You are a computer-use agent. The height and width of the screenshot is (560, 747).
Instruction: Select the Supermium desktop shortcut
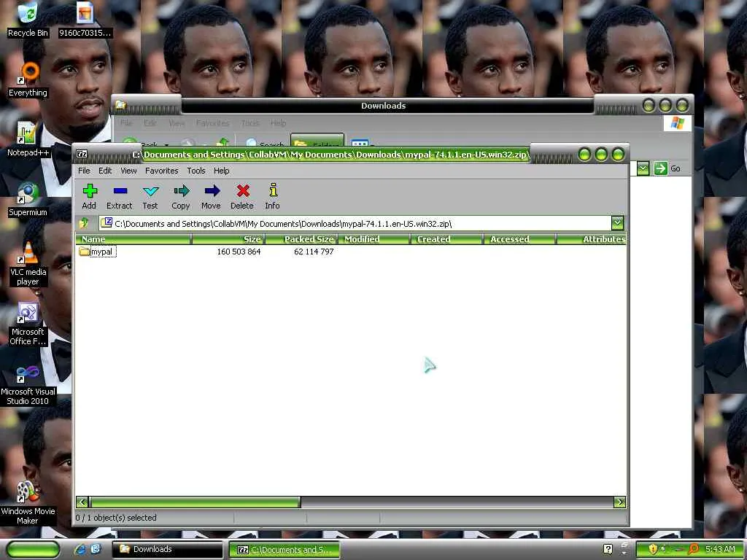(x=28, y=200)
